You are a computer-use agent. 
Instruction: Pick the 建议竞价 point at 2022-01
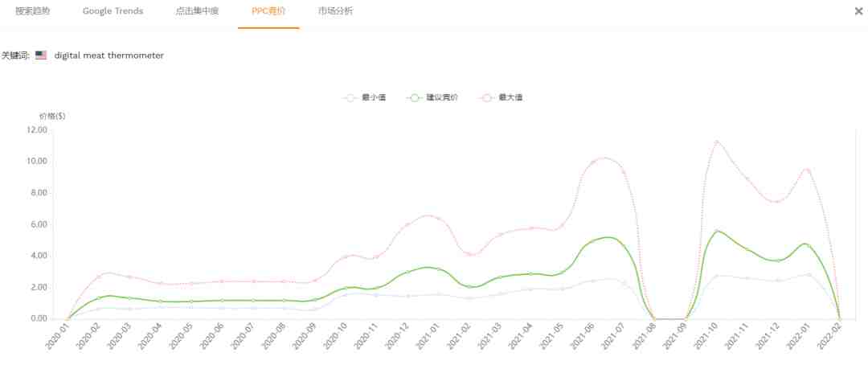pyautogui.click(x=809, y=245)
